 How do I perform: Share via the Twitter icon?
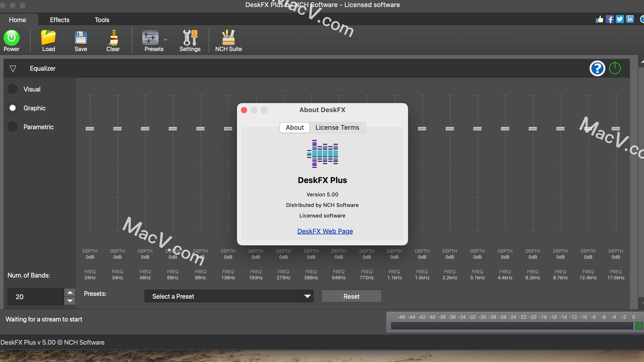click(620, 19)
